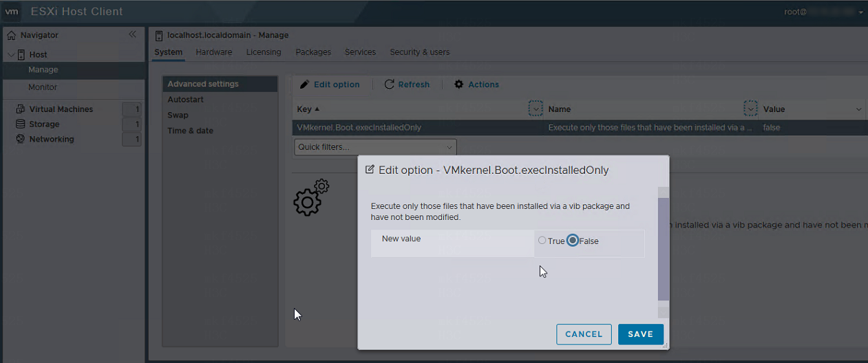Click the Refresh circular arrow icon
The width and height of the screenshot is (868, 363).
click(389, 84)
